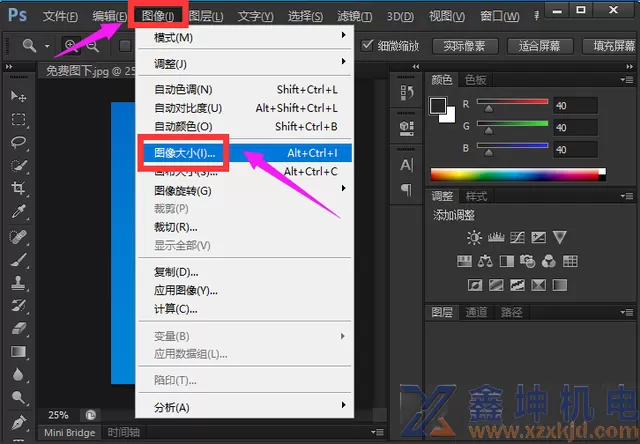Add a Curves adjustment

point(517,237)
